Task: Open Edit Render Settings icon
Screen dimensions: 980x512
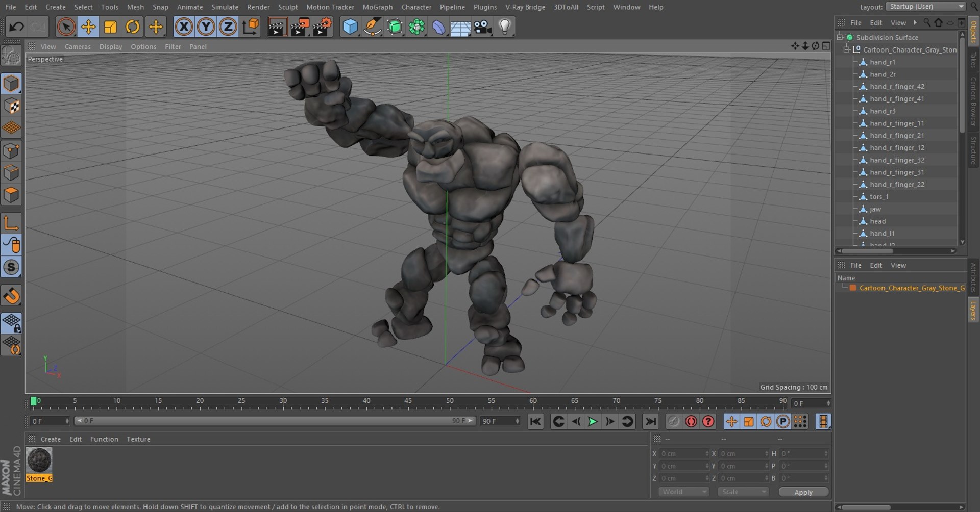Action: click(322, 27)
